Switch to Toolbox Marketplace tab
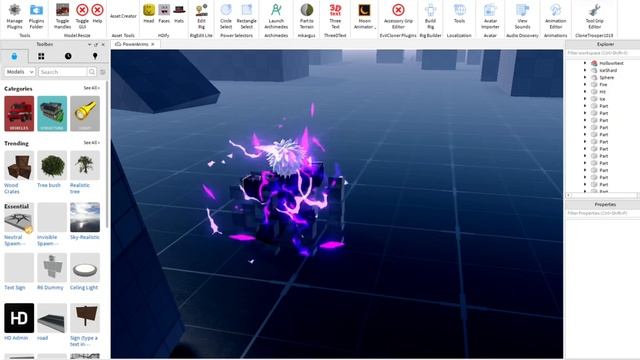Image resolution: width=640 pixels, height=360 pixels. pyautogui.click(x=14, y=56)
